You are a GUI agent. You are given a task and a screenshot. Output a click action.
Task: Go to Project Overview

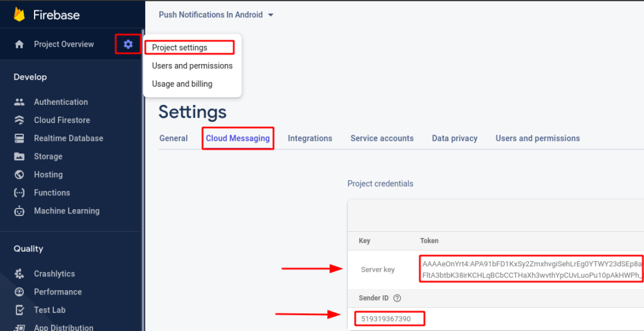(64, 45)
